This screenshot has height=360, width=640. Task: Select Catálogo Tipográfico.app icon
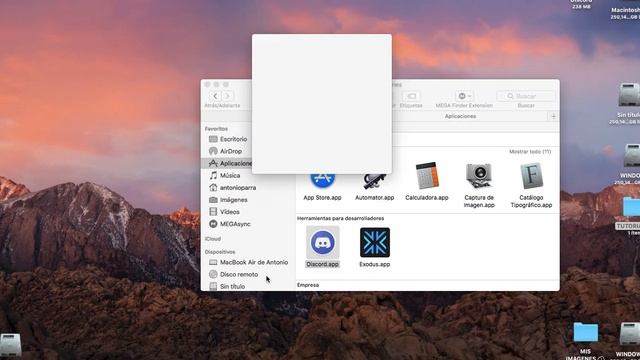pos(531,176)
